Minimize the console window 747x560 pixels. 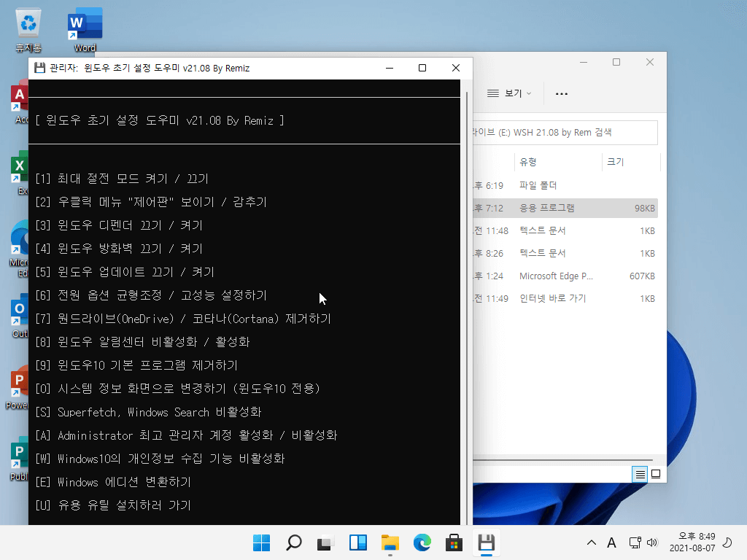click(x=390, y=68)
